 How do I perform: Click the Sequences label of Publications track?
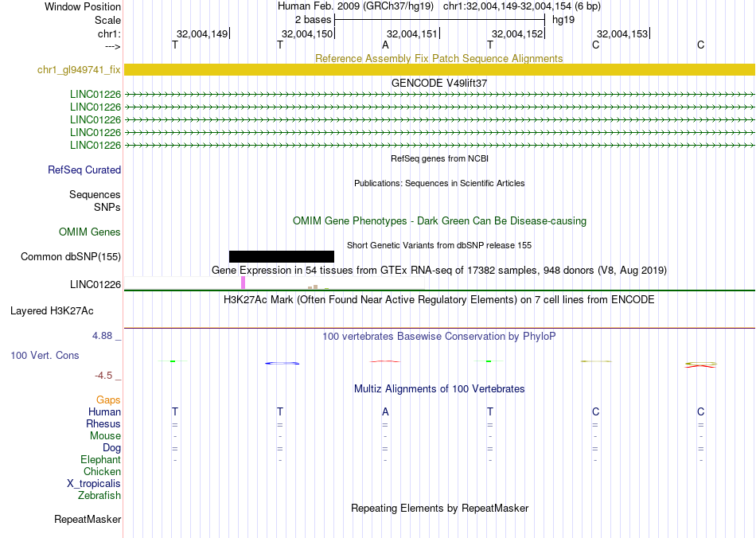(95, 194)
